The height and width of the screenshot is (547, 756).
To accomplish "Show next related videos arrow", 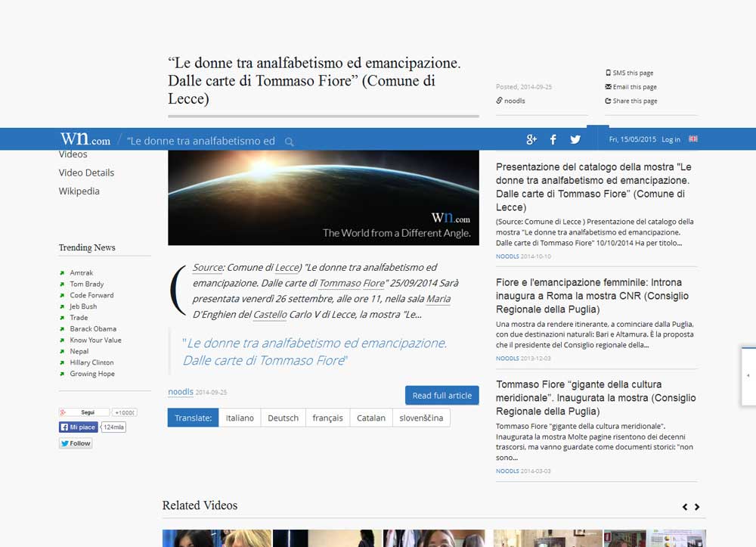I will point(697,507).
